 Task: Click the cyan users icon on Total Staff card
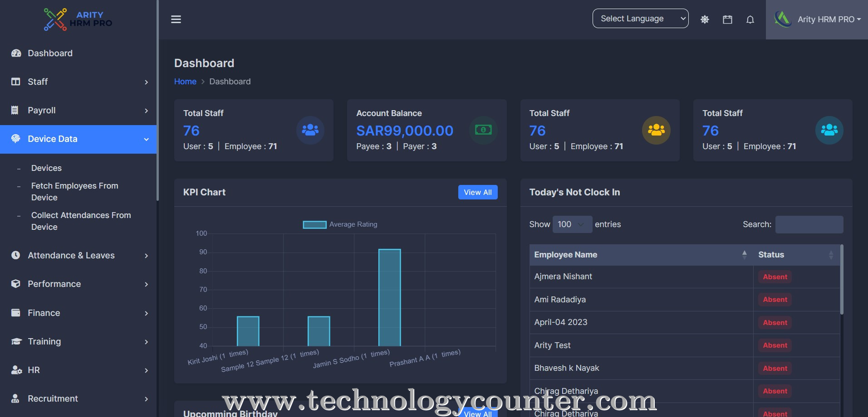(x=829, y=130)
